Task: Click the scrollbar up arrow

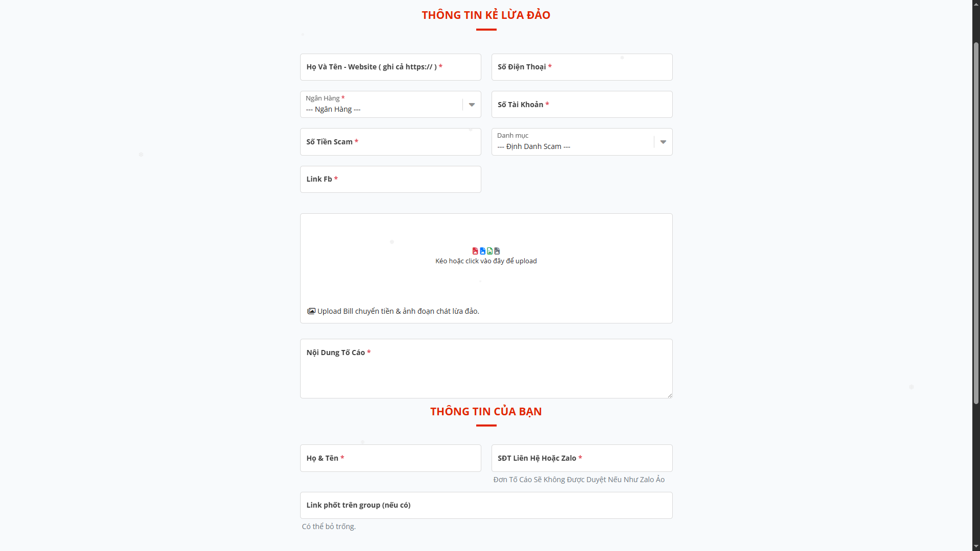Action: click(x=975, y=4)
